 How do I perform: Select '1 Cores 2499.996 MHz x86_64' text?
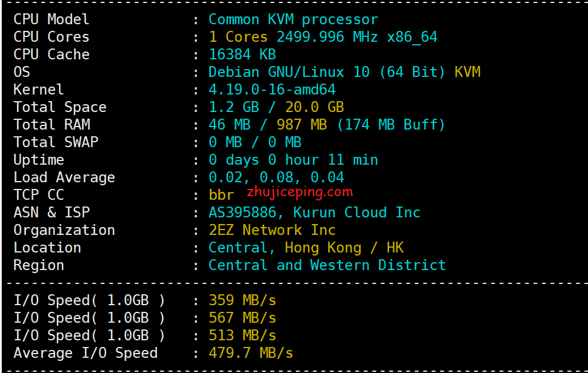point(323,37)
